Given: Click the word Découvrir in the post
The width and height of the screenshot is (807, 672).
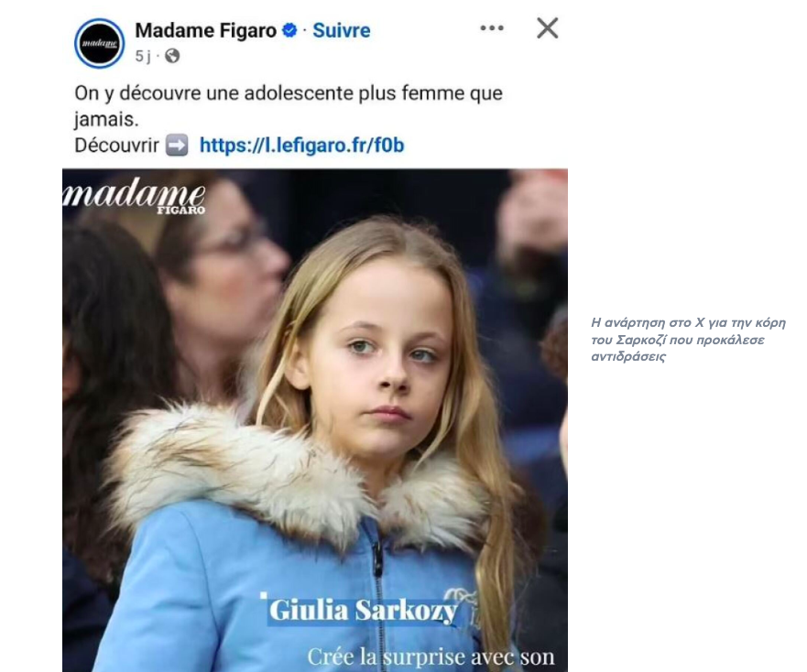Looking at the screenshot, I should pyautogui.click(x=117, y=146).
